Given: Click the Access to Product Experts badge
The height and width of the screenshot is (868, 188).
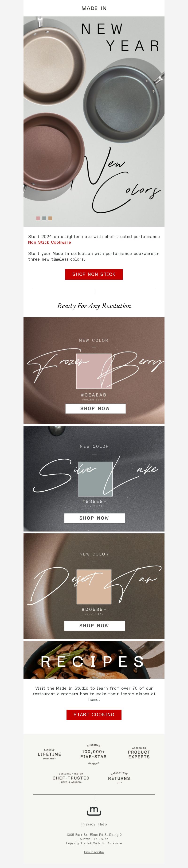Looking at the screenshot, I should click(x=139, y=753).
